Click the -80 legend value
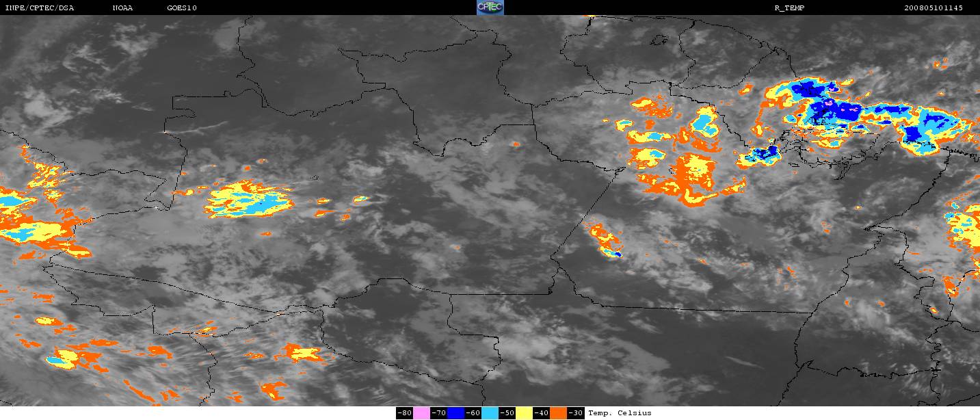Screen dimensions: 980x420 pyautogui.click(x=404, y=413)
